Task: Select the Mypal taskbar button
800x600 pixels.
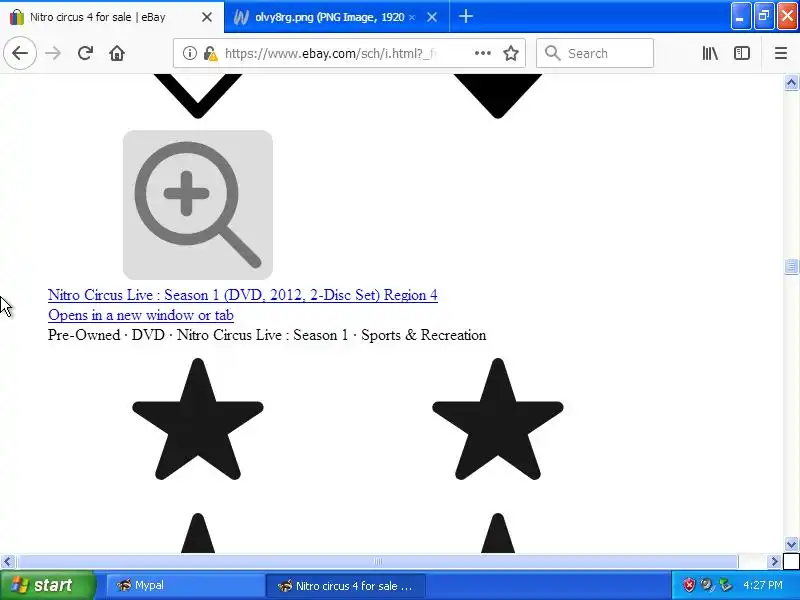Action: click(184, 585)
